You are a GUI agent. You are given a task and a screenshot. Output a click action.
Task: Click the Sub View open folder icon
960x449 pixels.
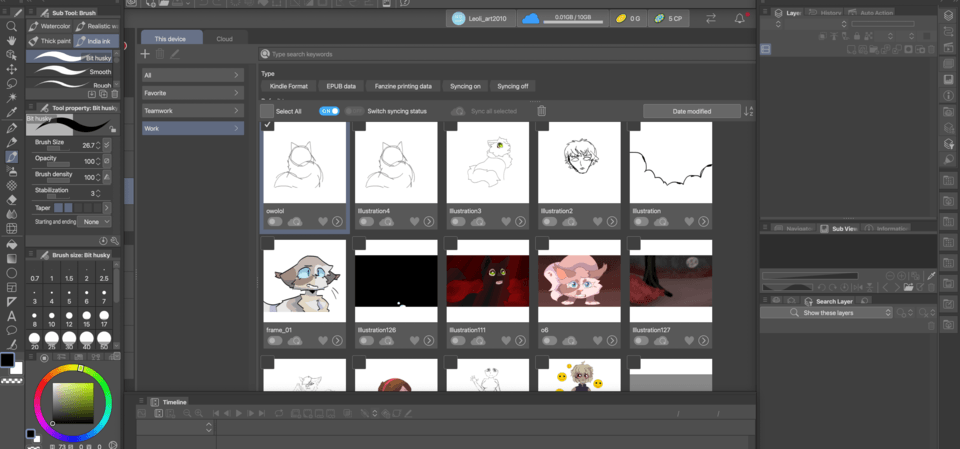908,287
